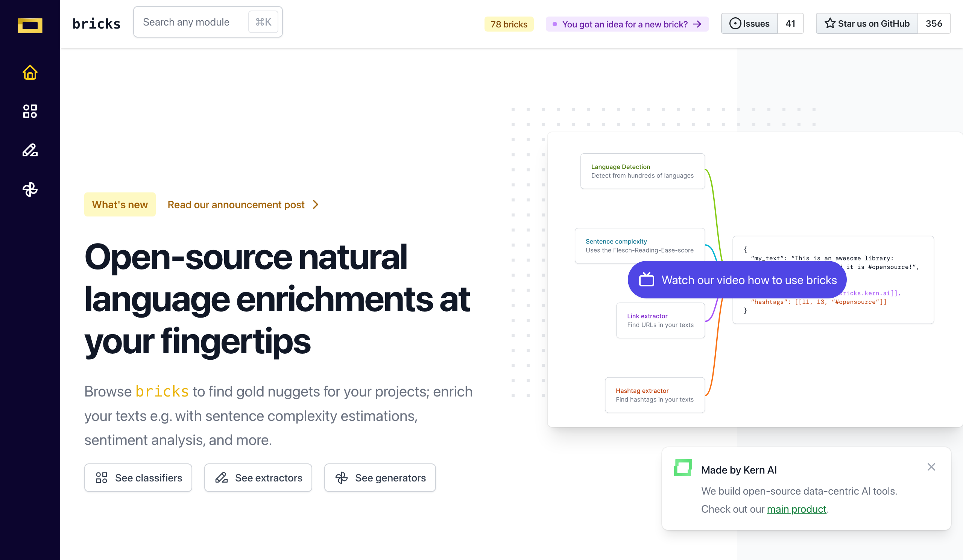
Task: Focus the Search any module field
Action: 208,22
